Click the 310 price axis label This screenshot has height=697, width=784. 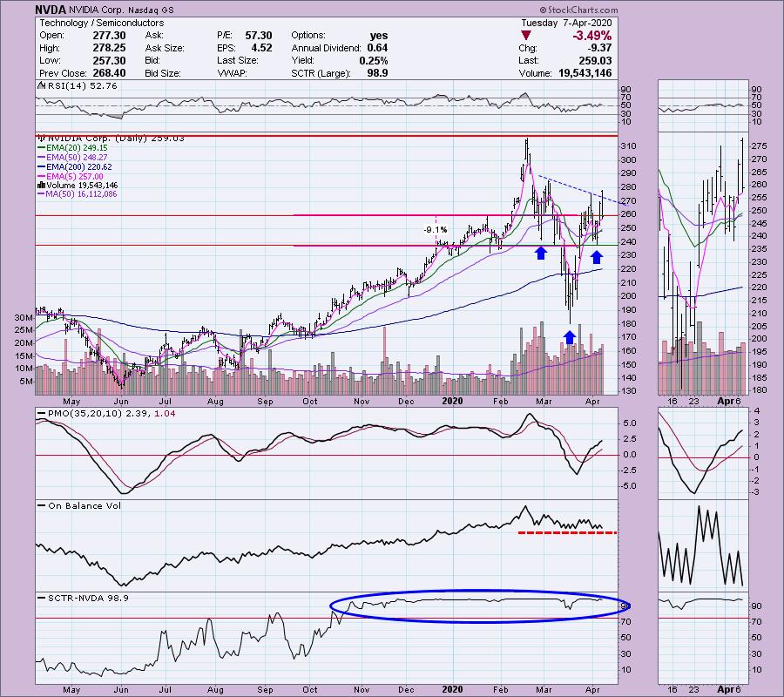coord(628,146)
